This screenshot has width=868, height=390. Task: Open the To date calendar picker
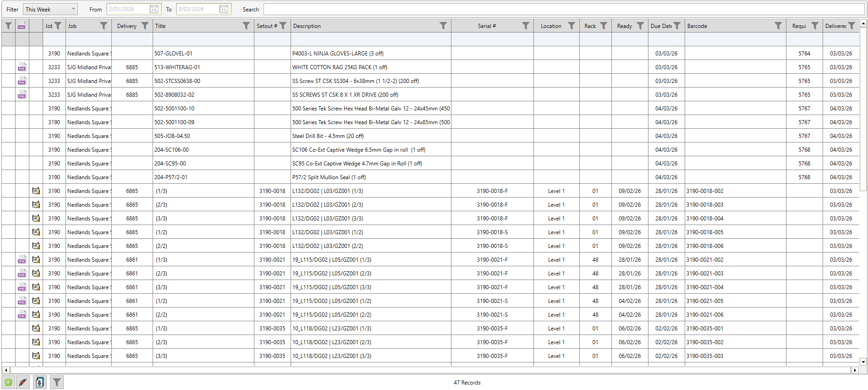coord(224,9)
